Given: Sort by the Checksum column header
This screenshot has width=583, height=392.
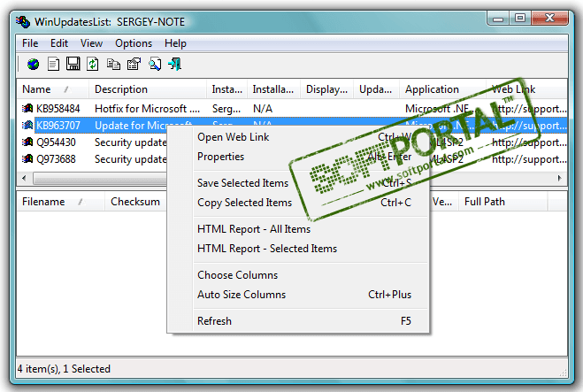Looking at the screenshot, I should coord(135,202).
